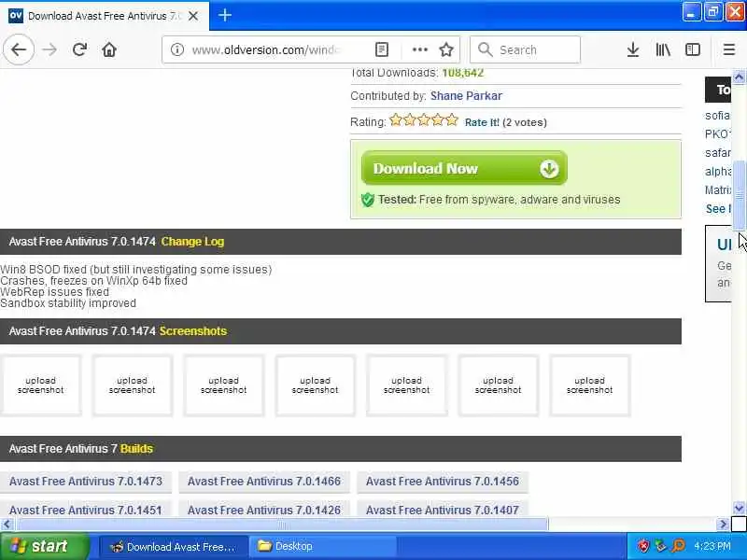Click the orange magnifier tray icon
Image resolution: width=747 pixels, height=560 pixels.
[x=678, y=546]
